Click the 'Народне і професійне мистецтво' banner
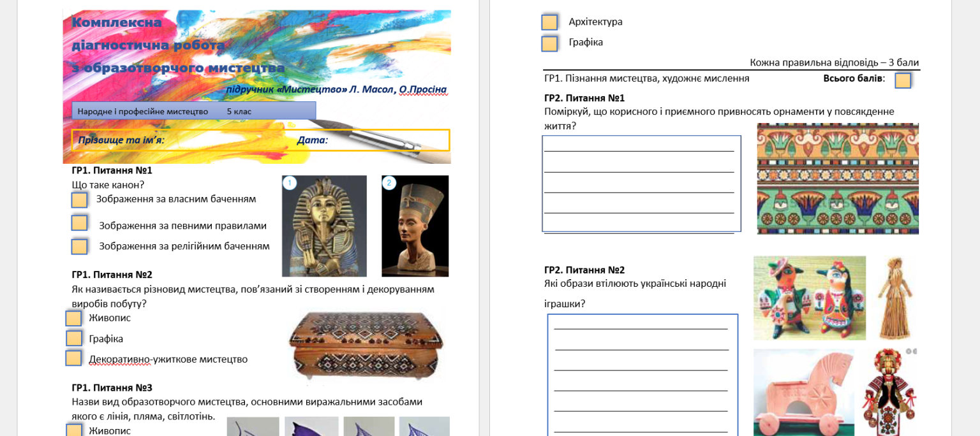This screenshot has width=980, height=436. 194,111
